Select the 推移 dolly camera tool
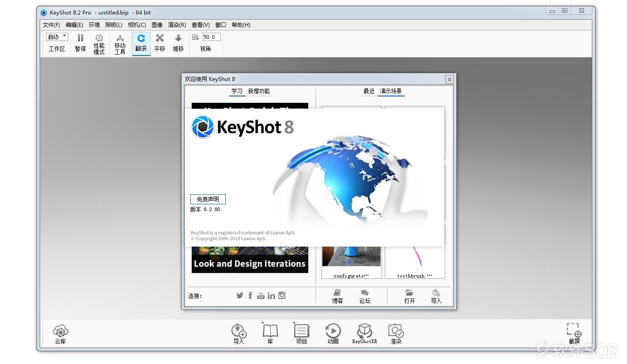Screen dimensions: 627x364 (178, 43)
